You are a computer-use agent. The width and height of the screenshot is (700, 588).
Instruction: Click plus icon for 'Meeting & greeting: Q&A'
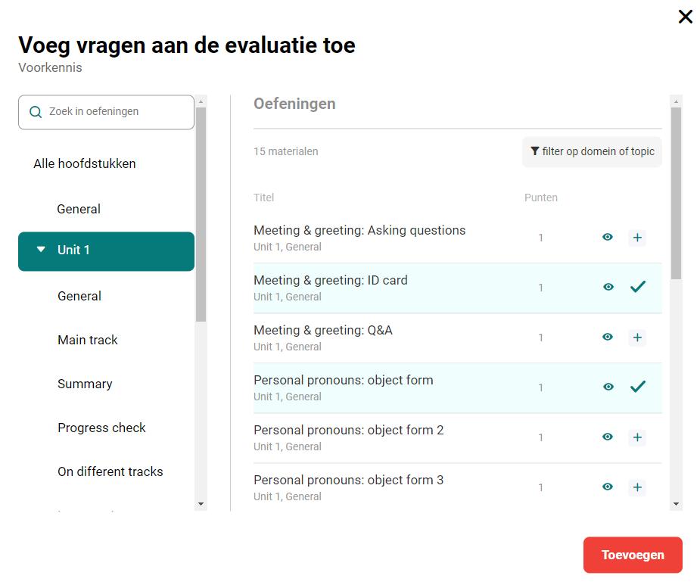pyautogui.click(x=637, y=338)
